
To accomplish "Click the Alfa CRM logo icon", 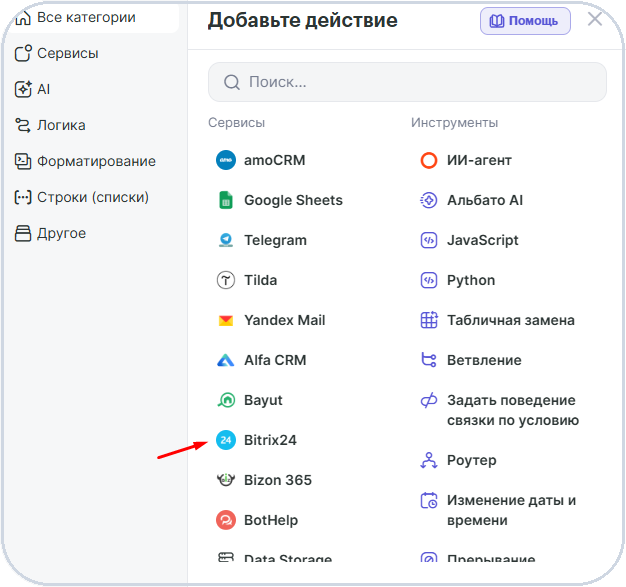I will click(226, 360).
